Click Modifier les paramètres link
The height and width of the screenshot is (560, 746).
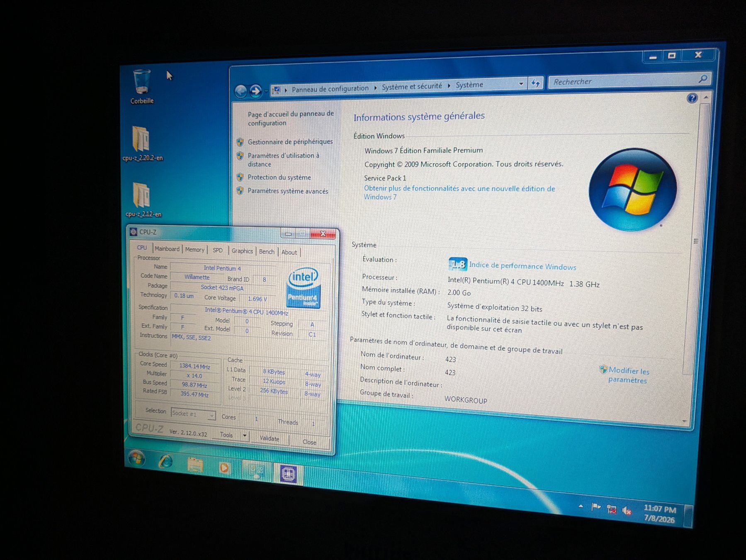coord(628,375)
